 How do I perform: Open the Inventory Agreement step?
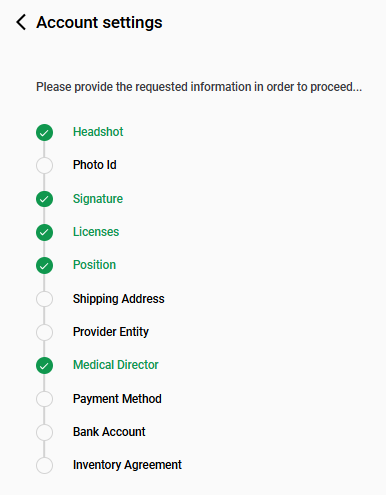click(127, 465)
